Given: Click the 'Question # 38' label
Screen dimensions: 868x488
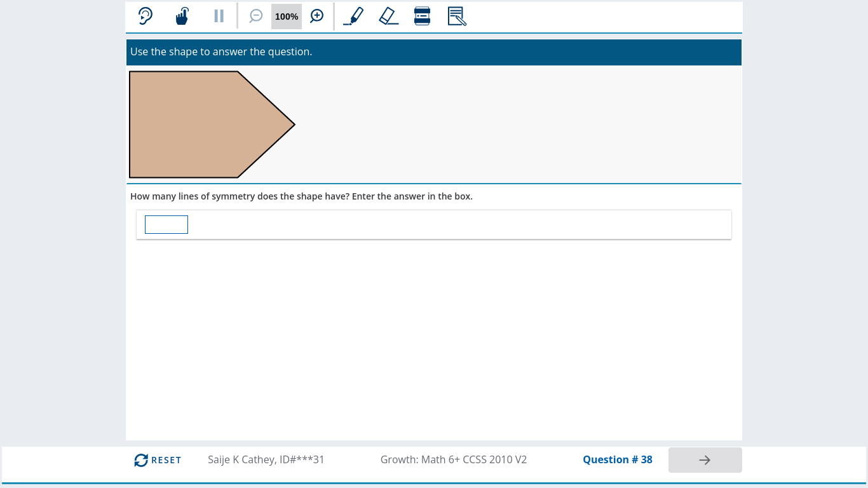Looking at the screenshot, I should [618, 459].
